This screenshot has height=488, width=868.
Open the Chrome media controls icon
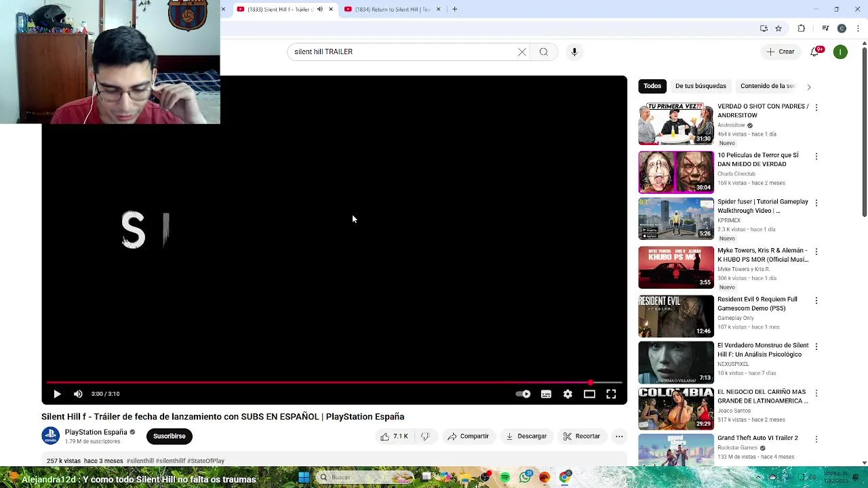[x=825, y=28]
